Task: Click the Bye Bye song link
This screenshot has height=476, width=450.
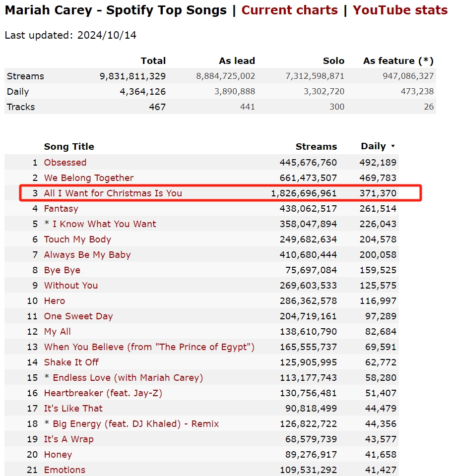Action: point(62,270)
